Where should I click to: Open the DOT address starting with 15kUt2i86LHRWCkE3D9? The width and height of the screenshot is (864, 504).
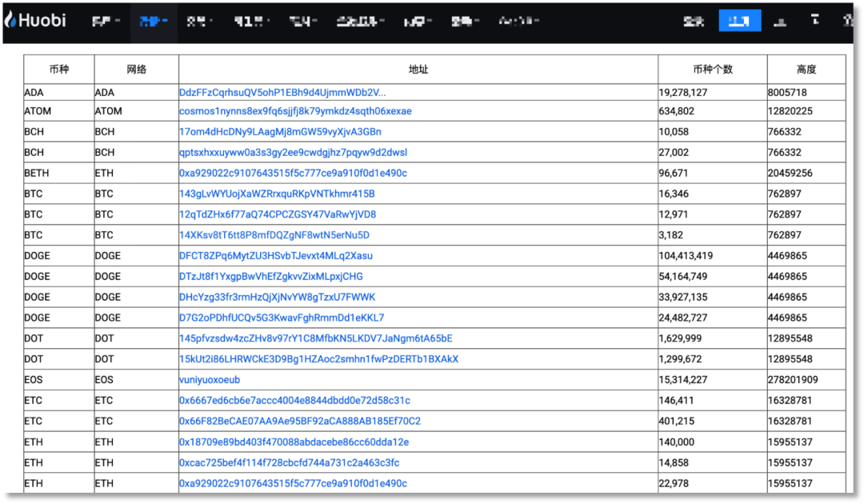318,359
